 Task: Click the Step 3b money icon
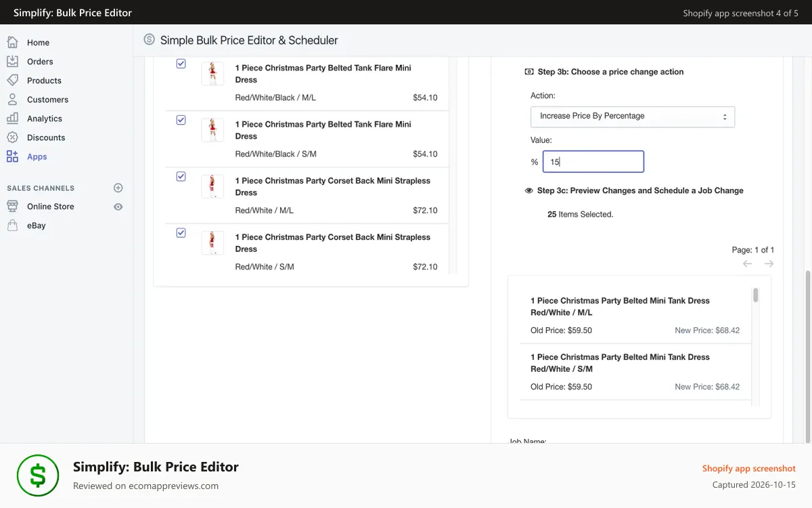(x=529, y=72)
